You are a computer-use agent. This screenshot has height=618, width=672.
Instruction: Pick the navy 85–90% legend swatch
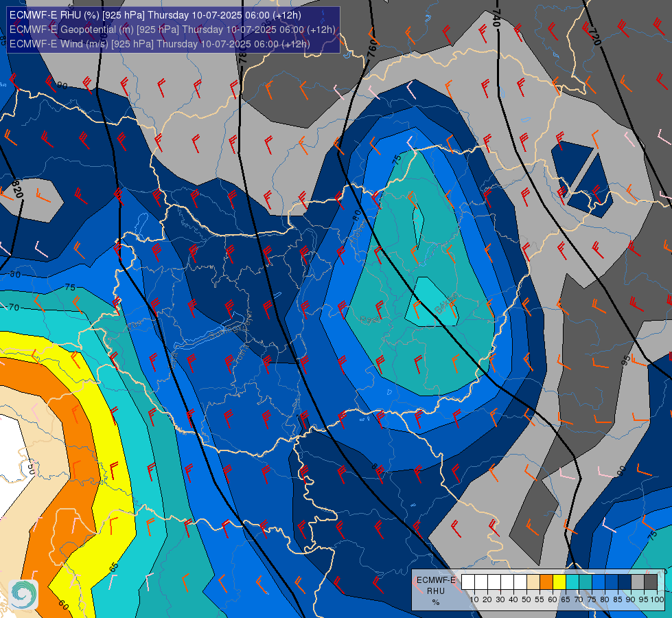625,582
